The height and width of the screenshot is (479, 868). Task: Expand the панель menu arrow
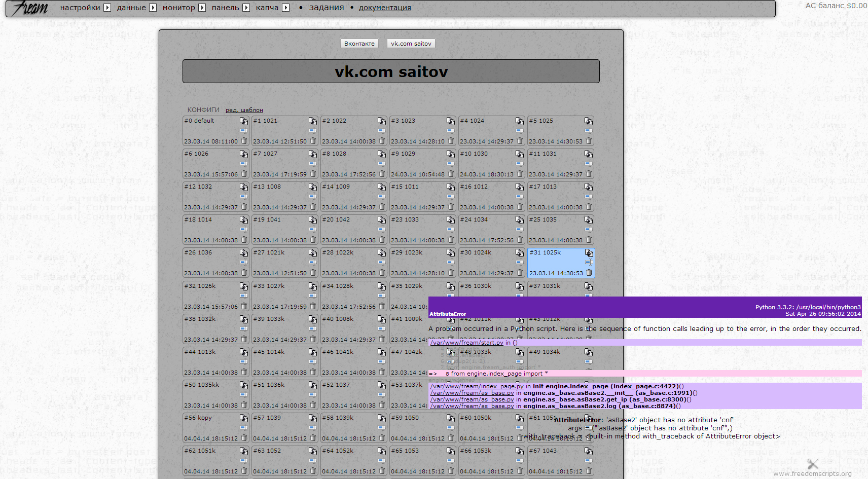[x=246, y=8]
